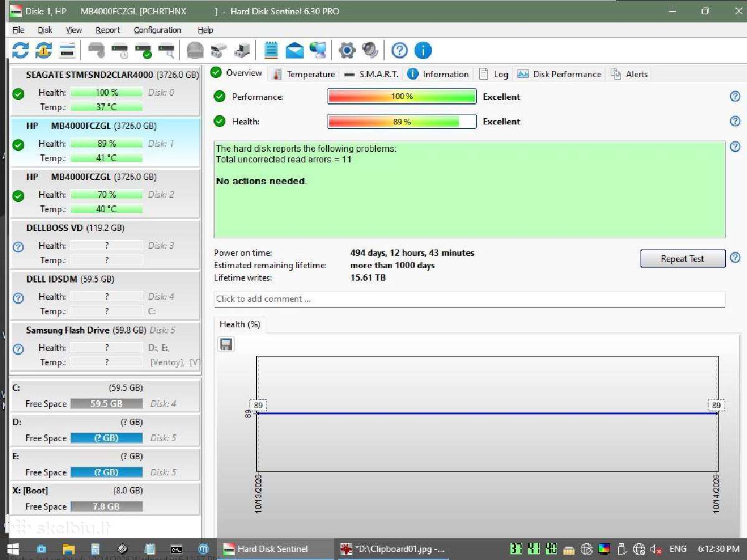Select the DELL IDSDM disk

click(x=106, y=295)
